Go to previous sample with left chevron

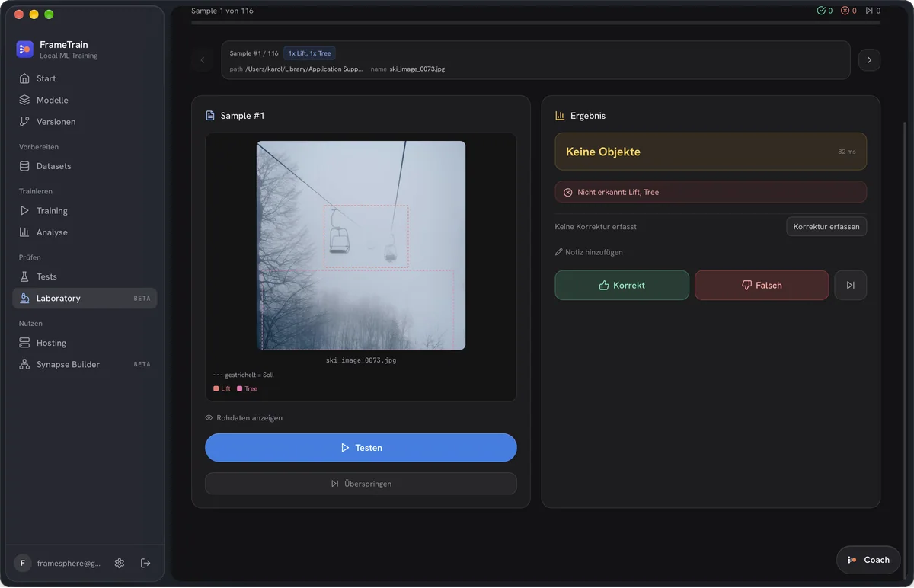pos(203,60)
